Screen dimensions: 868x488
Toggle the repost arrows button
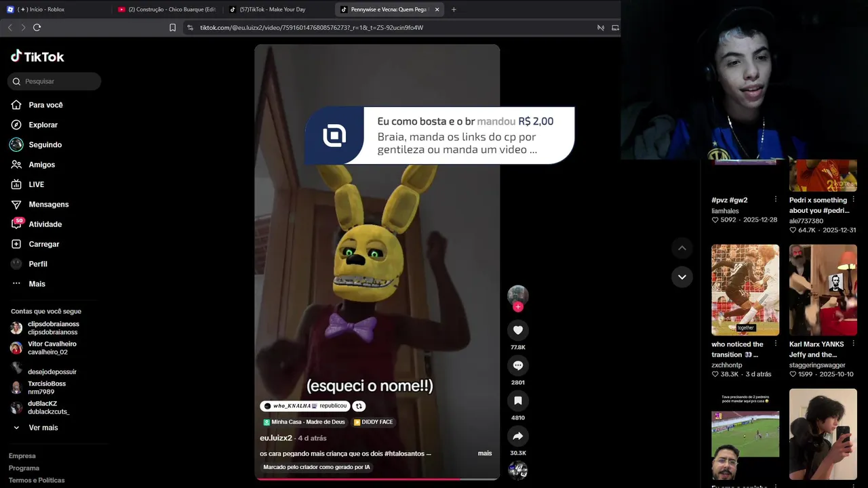tap(359, 406)
